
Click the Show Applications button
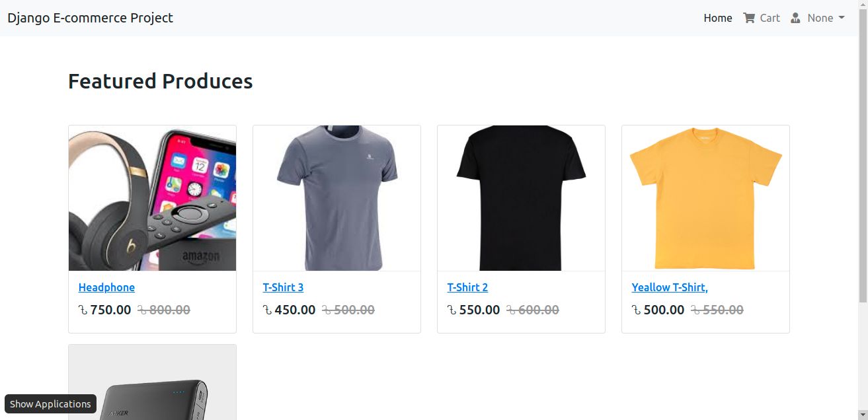coord(50,403)
